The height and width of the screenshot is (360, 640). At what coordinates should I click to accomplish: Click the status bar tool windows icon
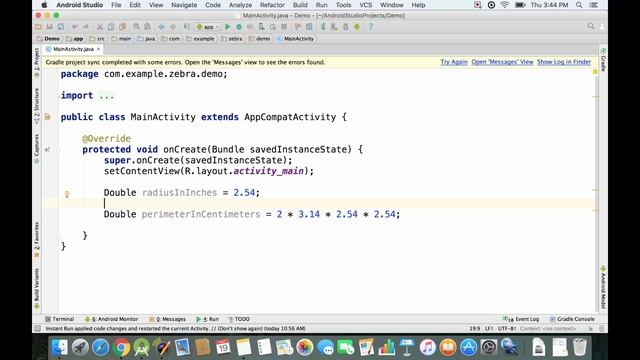click(x=38, y=328)
